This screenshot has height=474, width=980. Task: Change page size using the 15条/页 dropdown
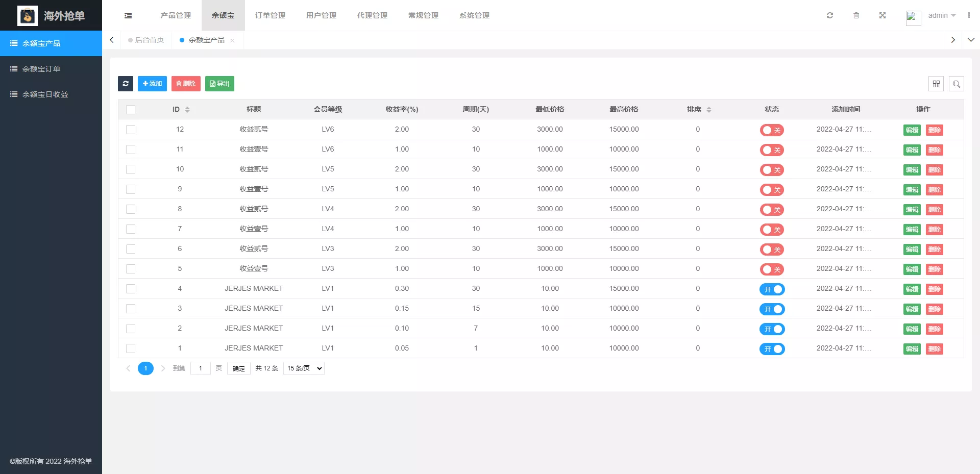(303, 368)
